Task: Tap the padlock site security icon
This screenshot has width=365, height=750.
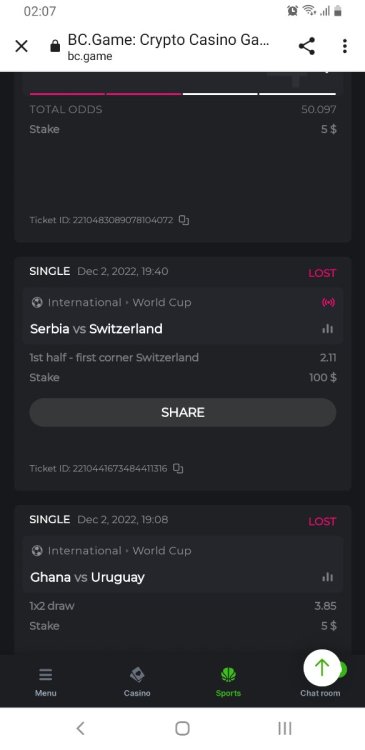Action: pyautogui.click(x=55, y=46)
